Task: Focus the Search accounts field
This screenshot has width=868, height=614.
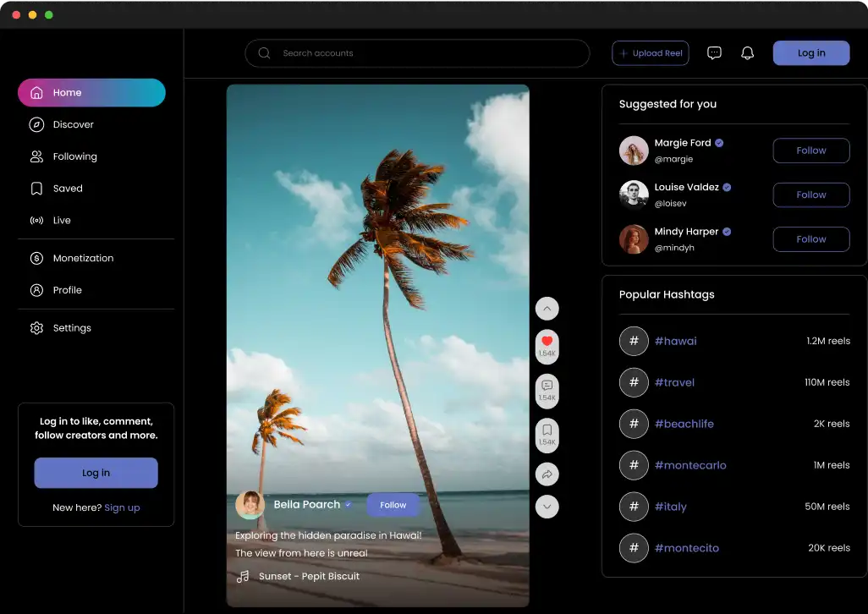Action: [x=417, y=53]
